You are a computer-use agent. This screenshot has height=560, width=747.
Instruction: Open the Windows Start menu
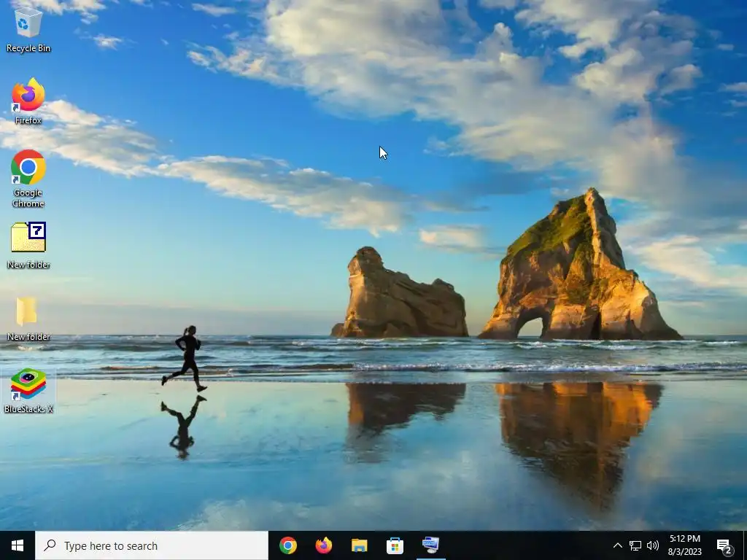tap(18, 545)
